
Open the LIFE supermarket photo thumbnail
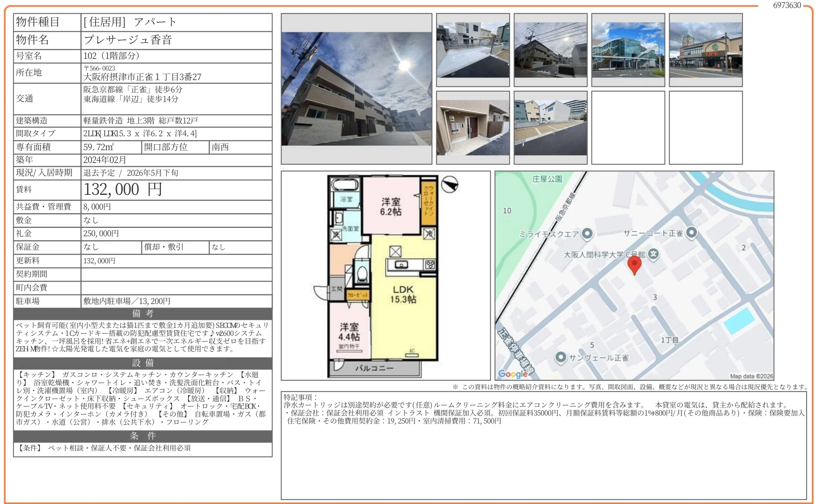[x=705, y=50]
